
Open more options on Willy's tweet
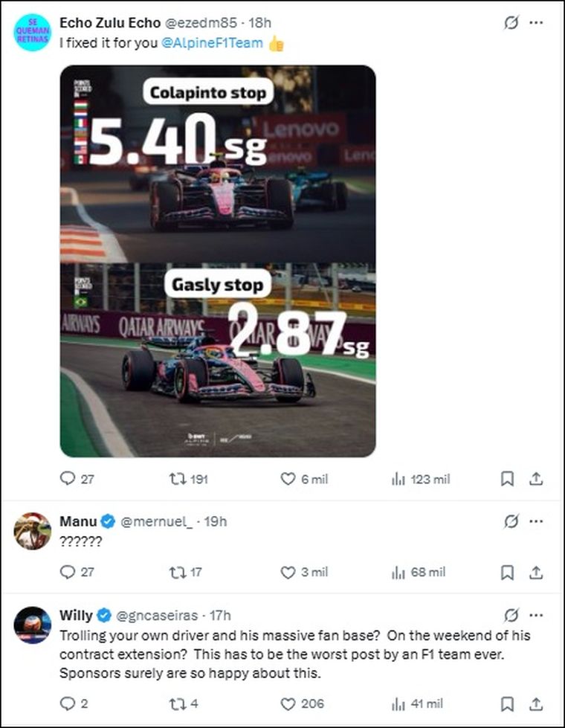point(535,616)
